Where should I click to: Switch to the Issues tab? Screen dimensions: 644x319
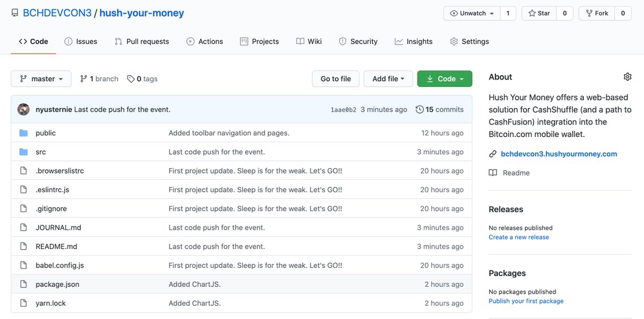point(81,41)
